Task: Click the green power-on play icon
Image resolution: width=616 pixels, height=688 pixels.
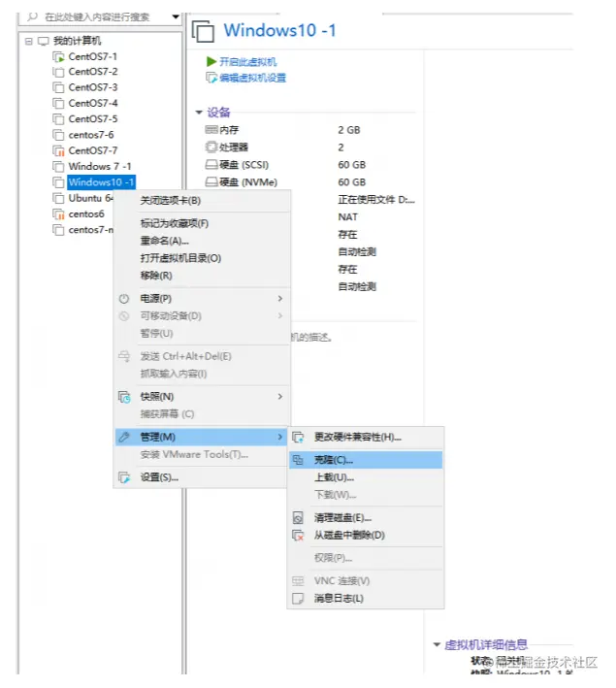Action: point(211,61)
